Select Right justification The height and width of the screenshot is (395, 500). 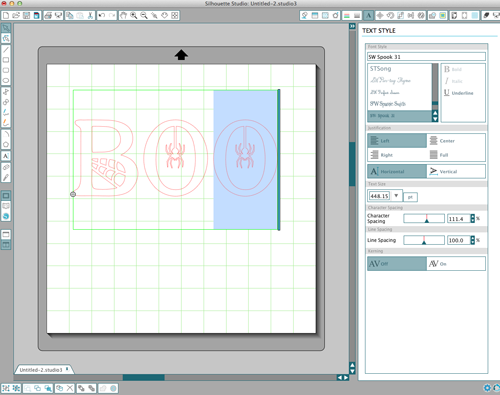(x=397, y=155)
